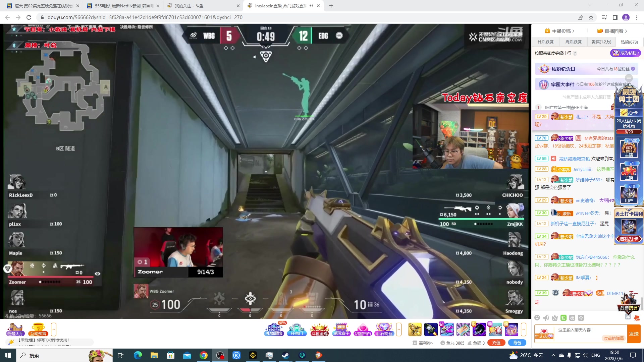Open the Chrome tab search dropdown
Image resolution: width=644 pixels, height=362 pixels.
click(x=590, y=5)
